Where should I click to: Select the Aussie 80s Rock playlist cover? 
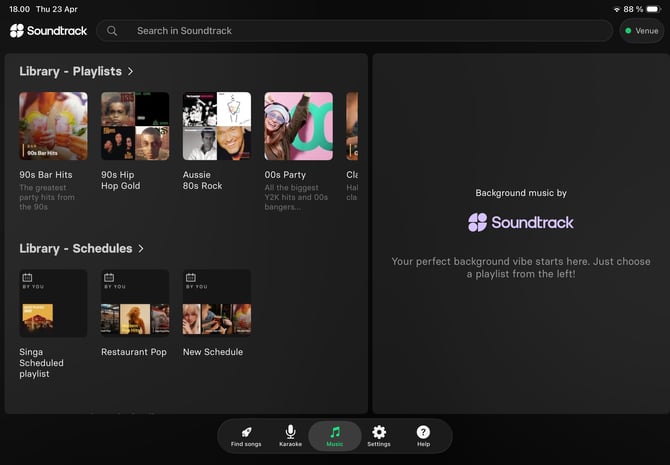[216, 126]
